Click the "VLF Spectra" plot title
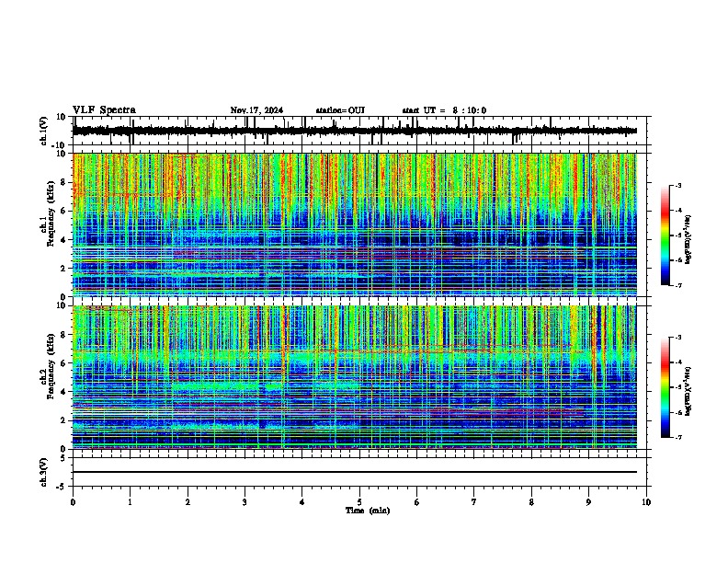The width and height of the screenshot is (728, 563). pyautogui.click(x=104, y=110)
